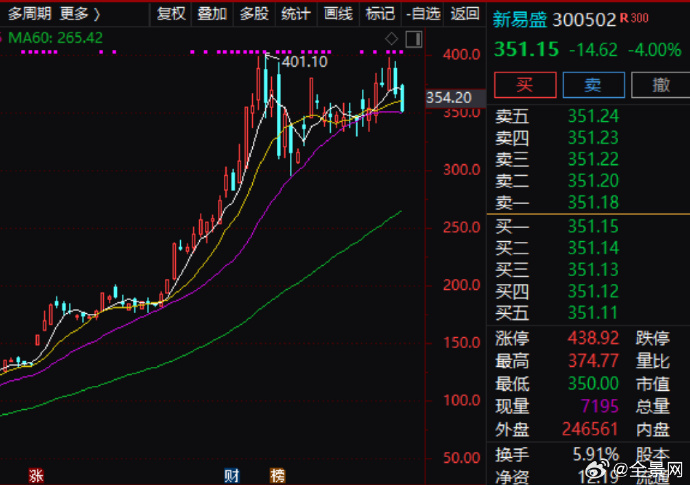The image size is (690, 485).
Task: Click the 市值 market cap label
Action: tap(653, 384)
